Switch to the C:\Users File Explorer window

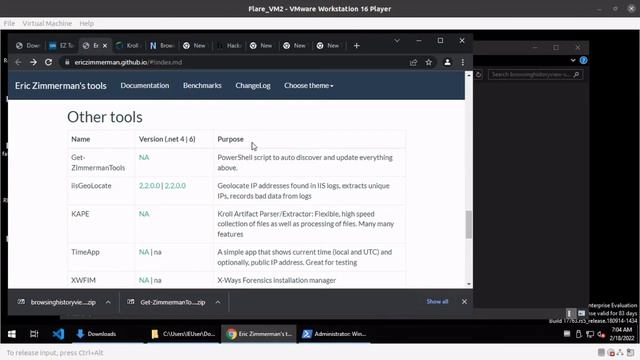pyautogui.click(x=184, y=334)
